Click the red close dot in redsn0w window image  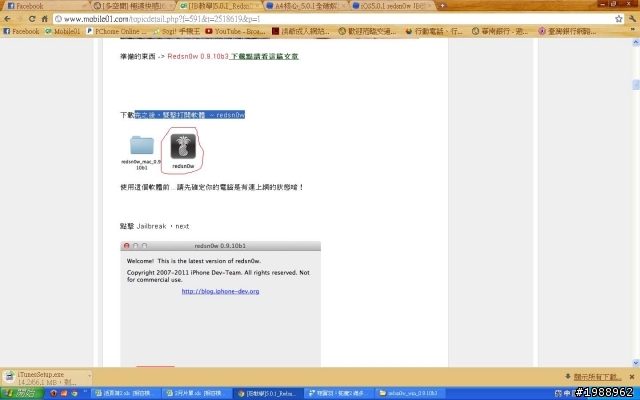127,246
